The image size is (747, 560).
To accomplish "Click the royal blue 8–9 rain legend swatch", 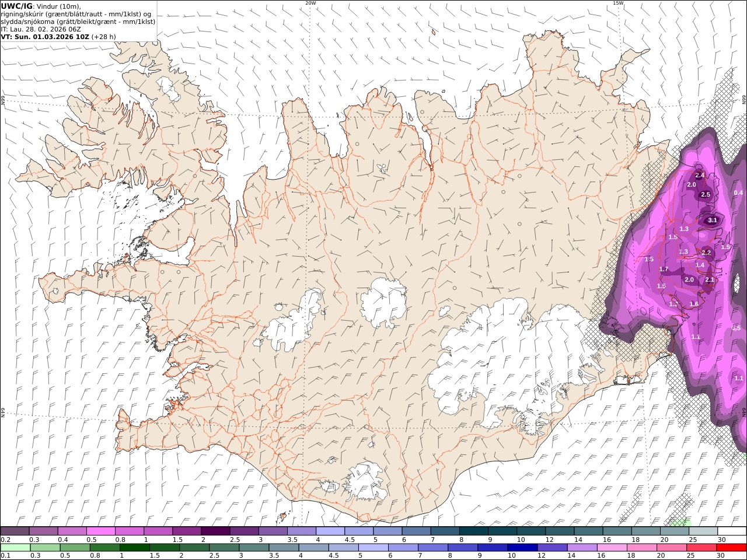I will tap(463, 548).
